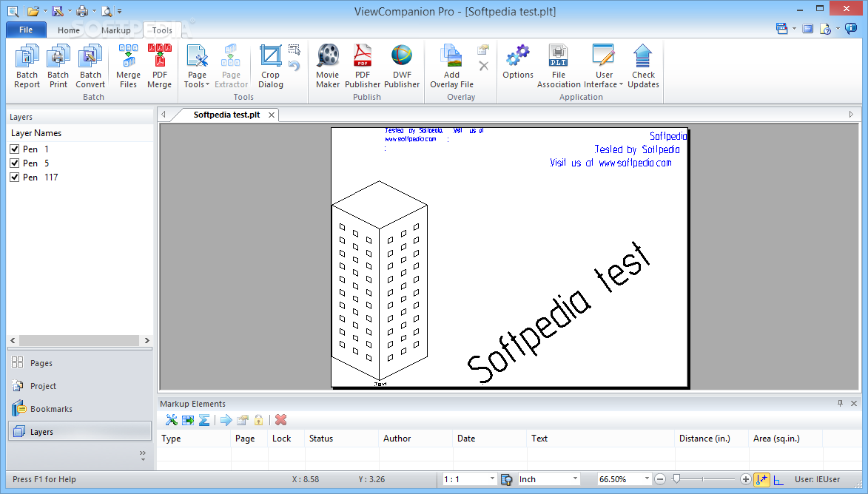Open File Association settings

point(559,66)
